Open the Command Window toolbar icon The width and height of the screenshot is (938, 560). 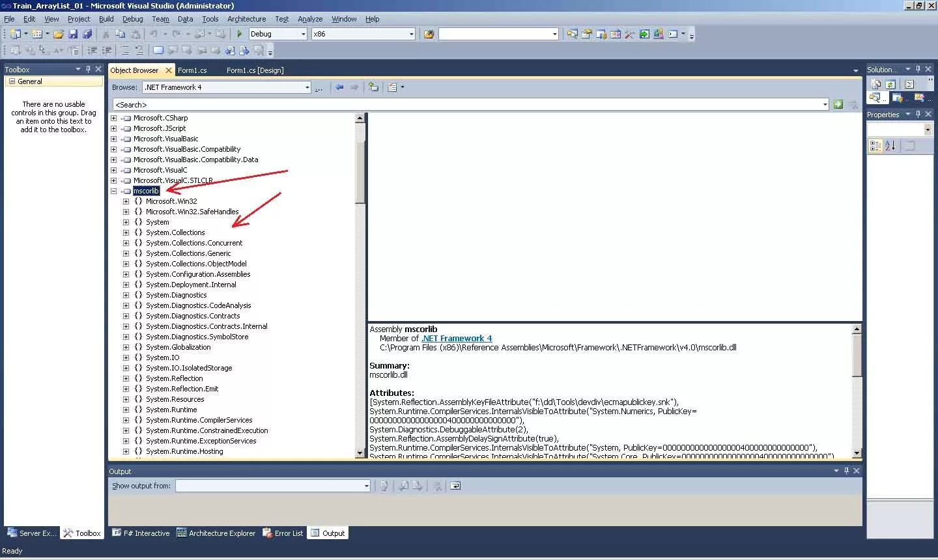point(673,34)
